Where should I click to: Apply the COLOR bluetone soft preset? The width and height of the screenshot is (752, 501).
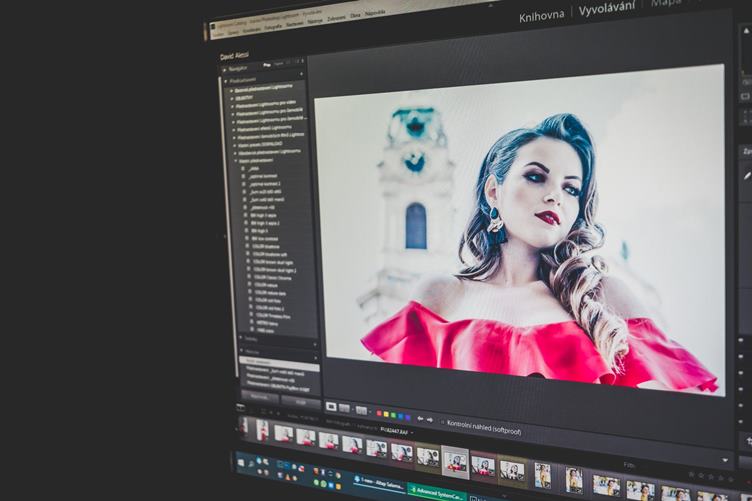[x=270, y=255]
